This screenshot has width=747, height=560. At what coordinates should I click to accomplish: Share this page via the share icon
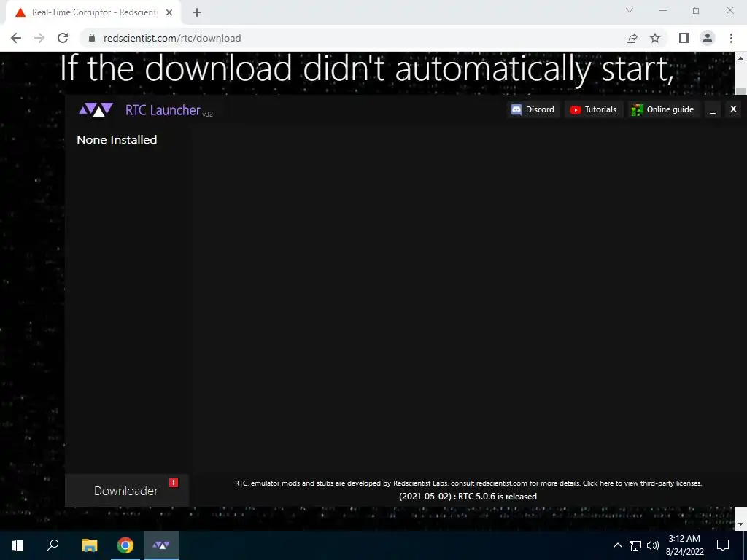point(632,38)
